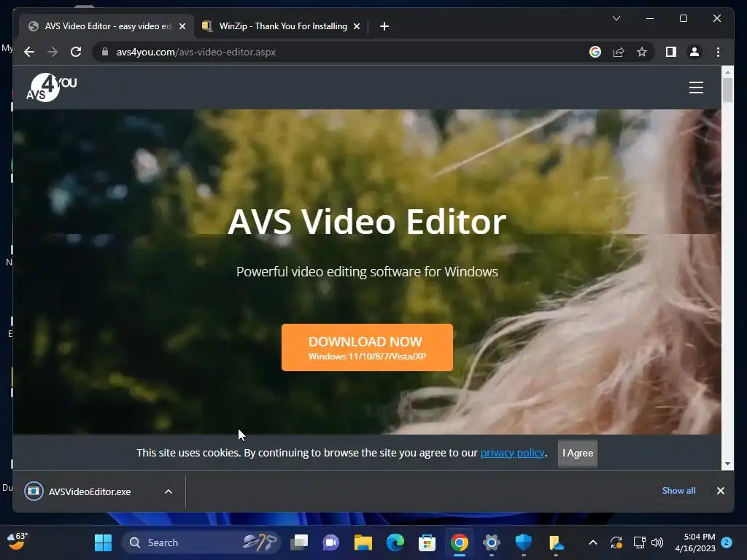
Task: Click the Google icon in address bar
Action: 595,52
